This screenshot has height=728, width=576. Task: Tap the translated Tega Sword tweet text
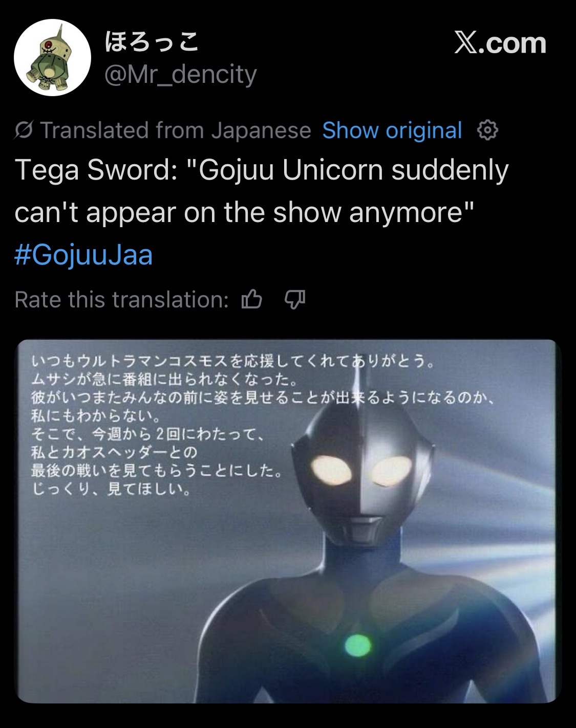pyautogui.click(x=262, y=191)
